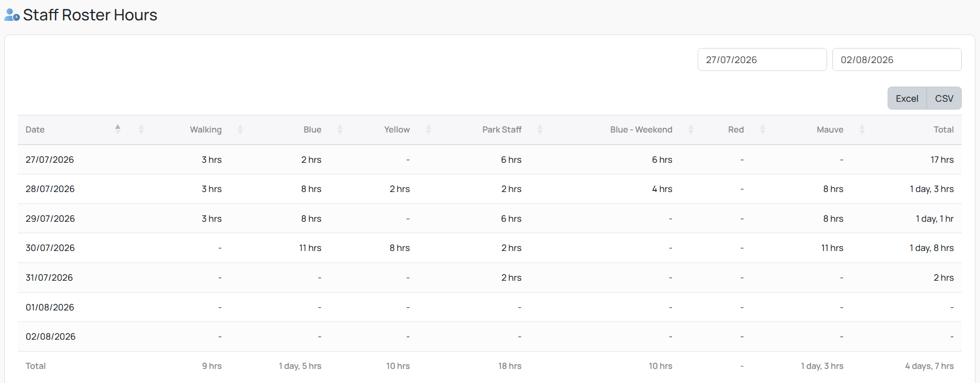This screenshot has width=980, height=383.
Task: Click Walking column total '9 hrs'
Action: (211, 366)
